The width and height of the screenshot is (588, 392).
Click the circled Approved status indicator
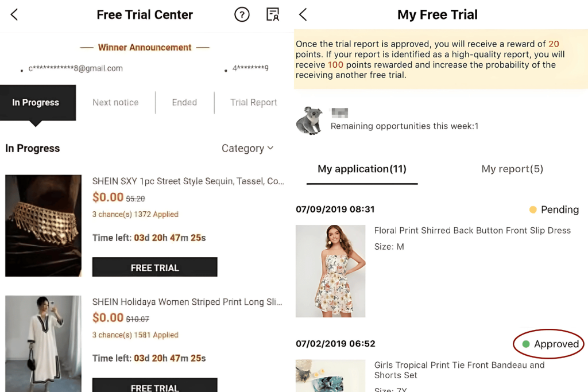(548, 344)
